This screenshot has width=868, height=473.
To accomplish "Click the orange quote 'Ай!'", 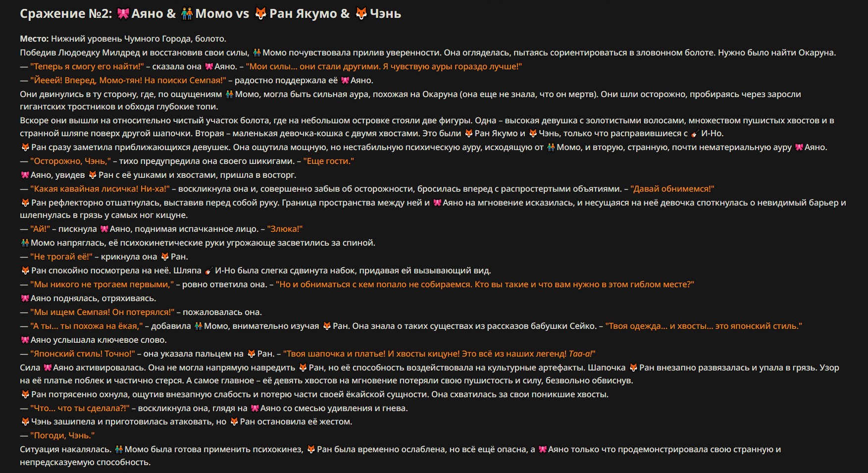I will [40, 229].
